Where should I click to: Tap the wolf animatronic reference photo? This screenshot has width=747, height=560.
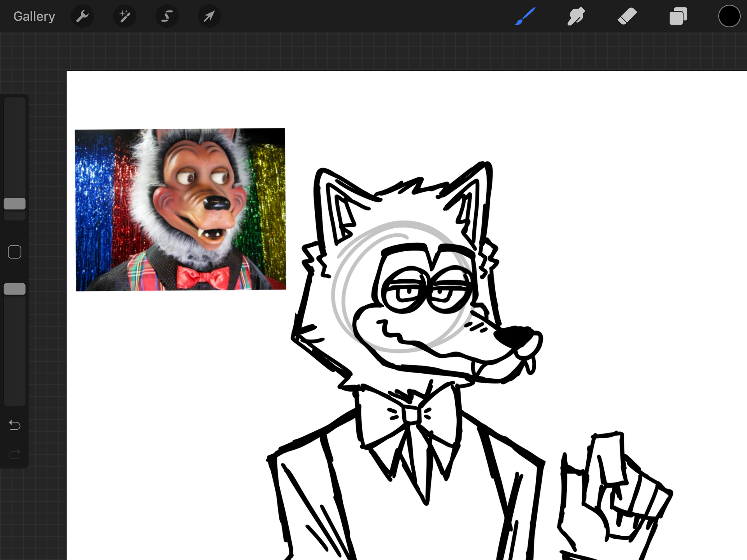click(181, 210)
